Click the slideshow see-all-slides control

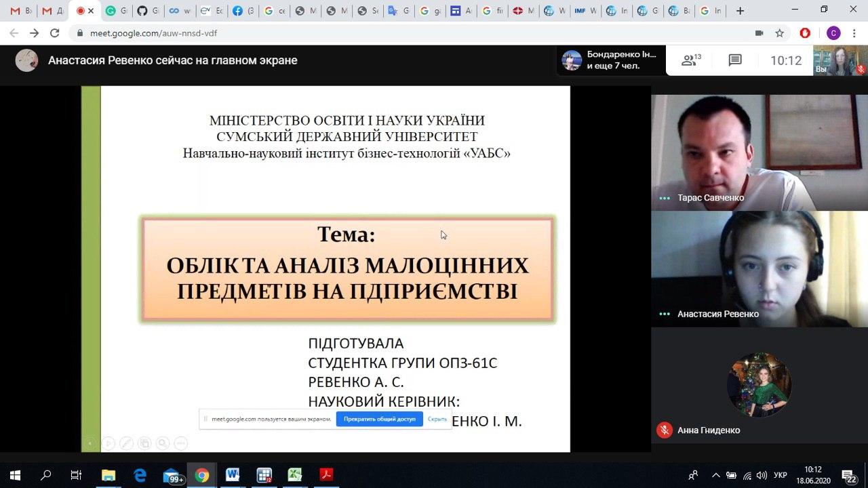point(144,443)
